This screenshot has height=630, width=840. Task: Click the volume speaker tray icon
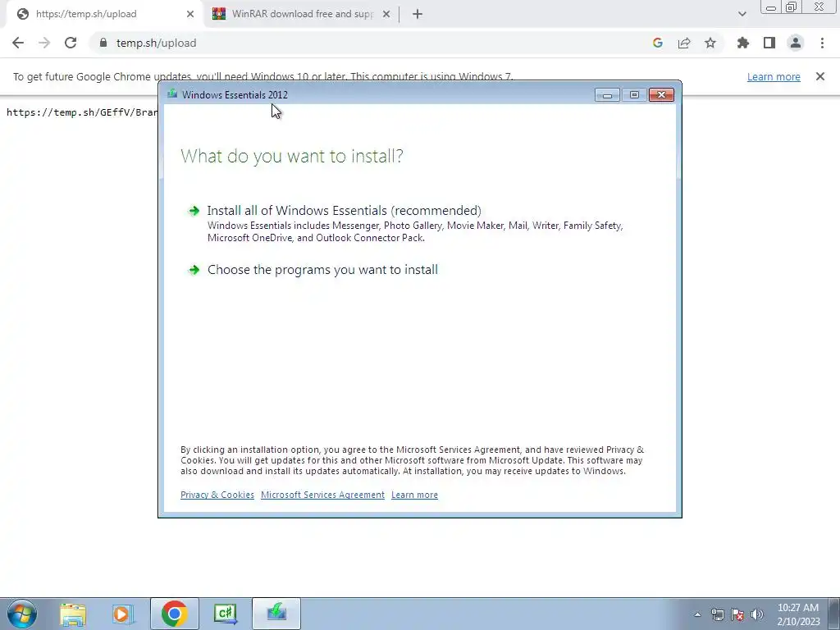coord(757,614)
